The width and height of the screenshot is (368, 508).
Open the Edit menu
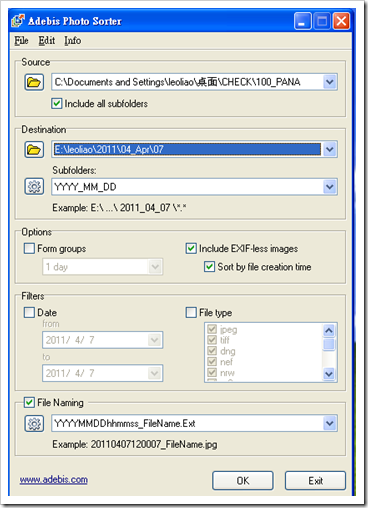47,41
